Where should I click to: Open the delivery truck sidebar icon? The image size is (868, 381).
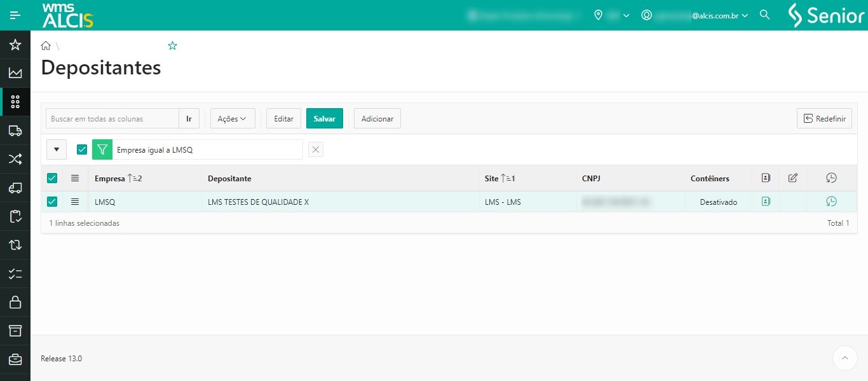[15, 130]
